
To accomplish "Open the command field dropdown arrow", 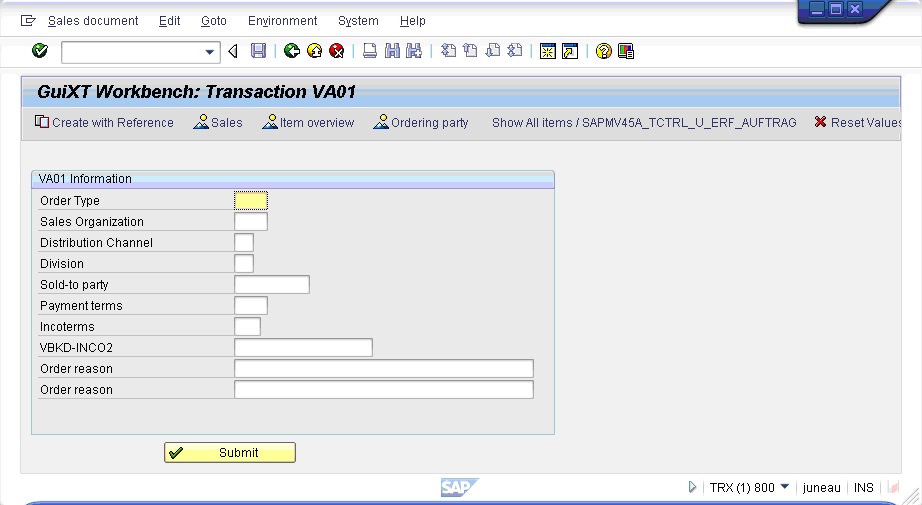I will (209, 52).
